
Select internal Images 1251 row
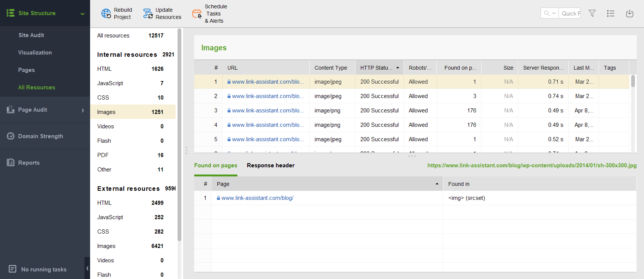133,112
